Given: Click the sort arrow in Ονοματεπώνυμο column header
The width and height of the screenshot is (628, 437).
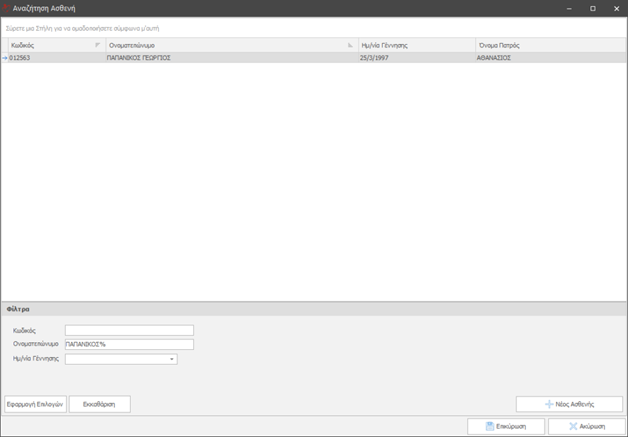Looking at the screenshot, I should [x=350, y=46].
